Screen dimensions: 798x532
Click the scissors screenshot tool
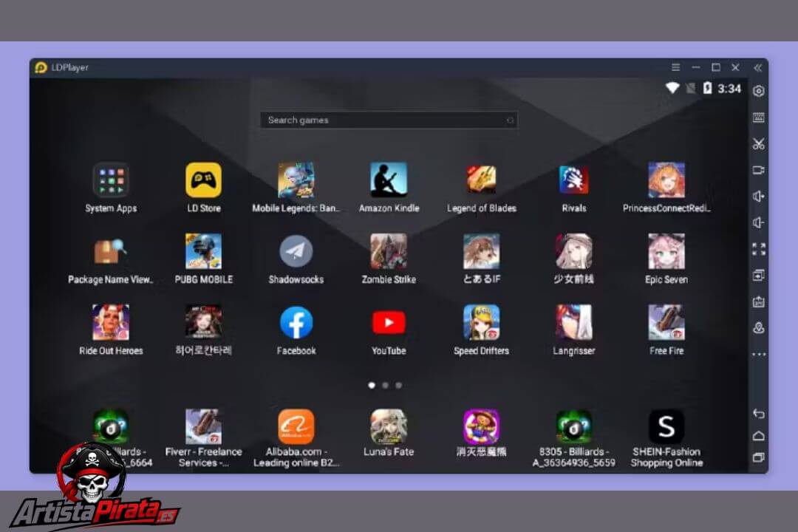(758, 143)
